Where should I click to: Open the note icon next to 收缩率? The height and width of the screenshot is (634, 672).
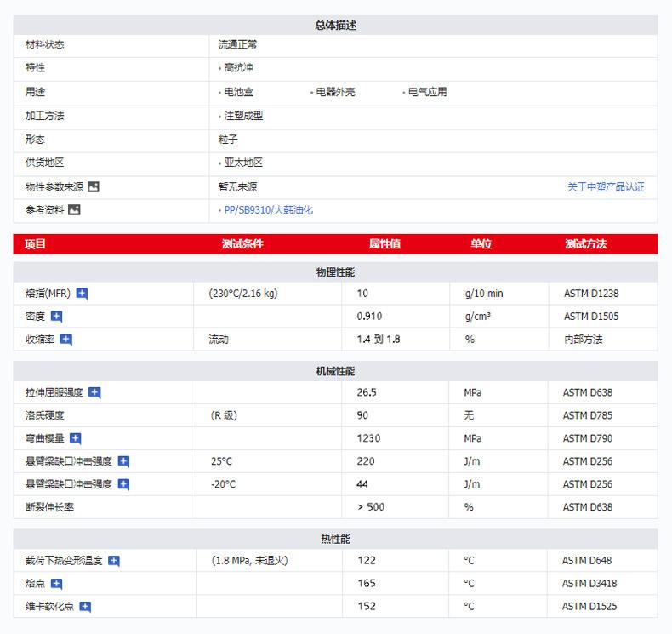click(x=66, y=340)
